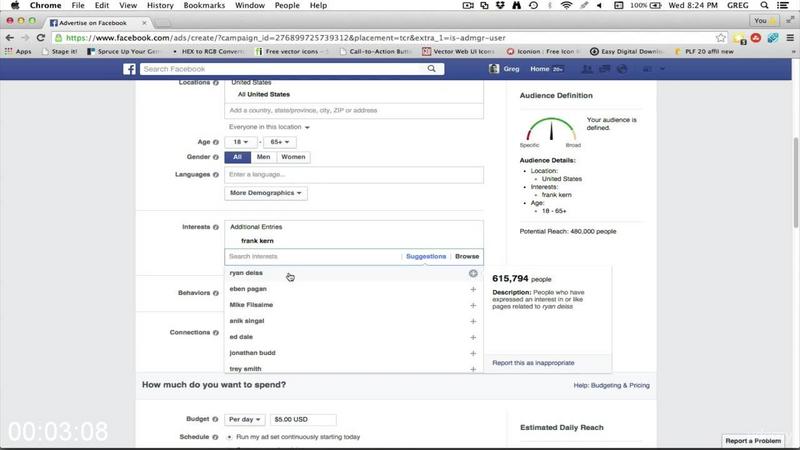
Task: Open HEX to RGB Converter bookmark
Action: pos(209,52)
